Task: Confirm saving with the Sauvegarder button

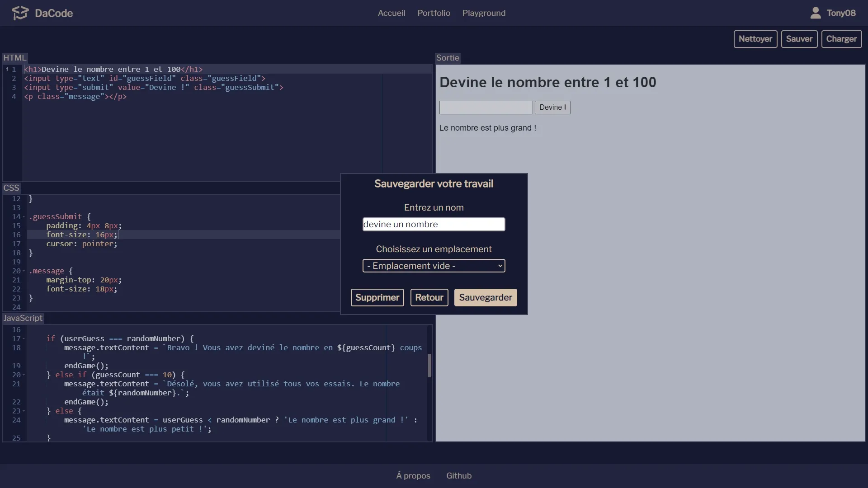Action: coord(485,297)
